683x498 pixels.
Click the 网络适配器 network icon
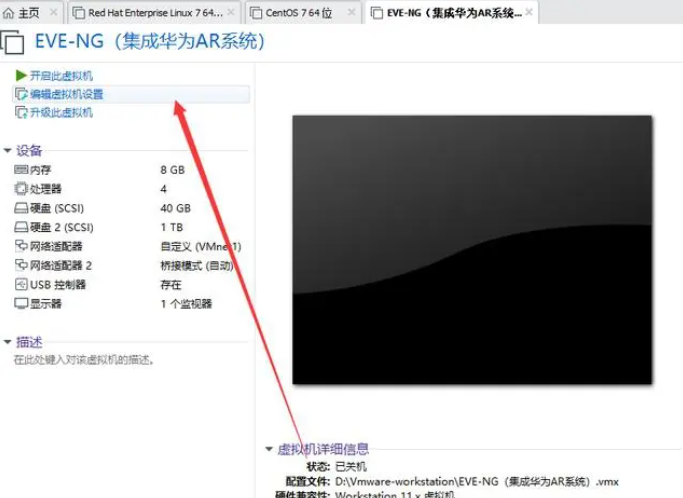pyautogui.click(x=21, y=246)
